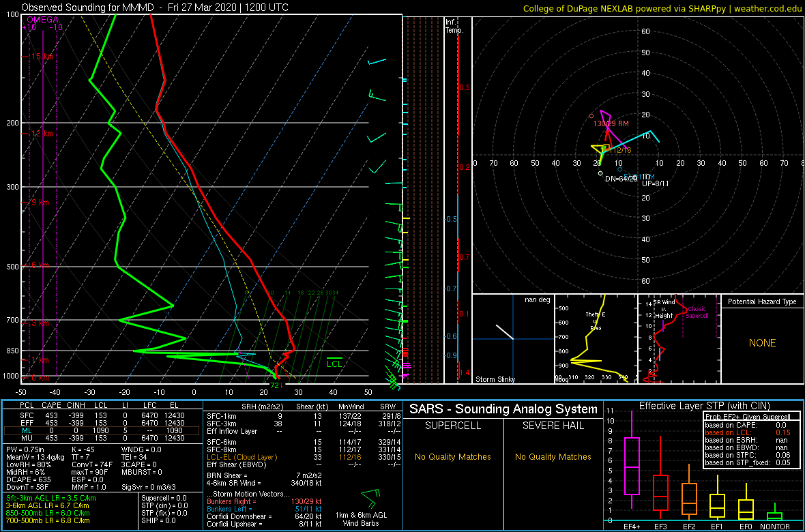Select the highlighted ML parcel row

point(102,431)
